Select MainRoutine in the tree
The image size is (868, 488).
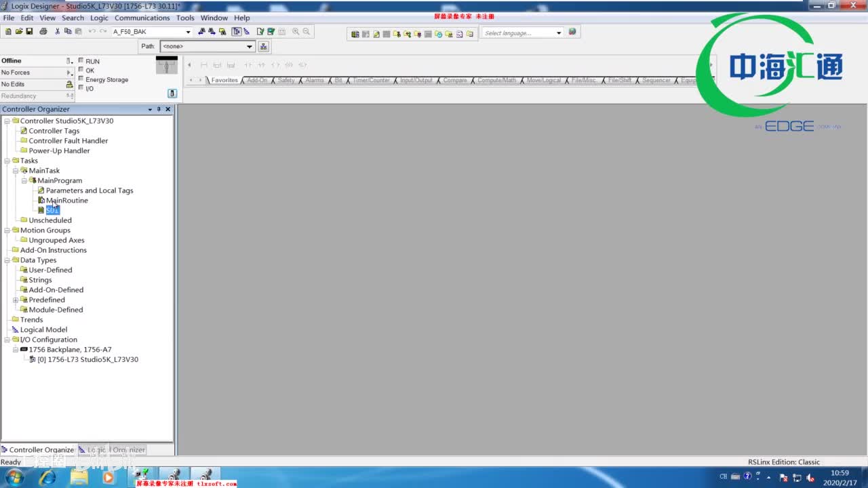click(x=67, y=201)
